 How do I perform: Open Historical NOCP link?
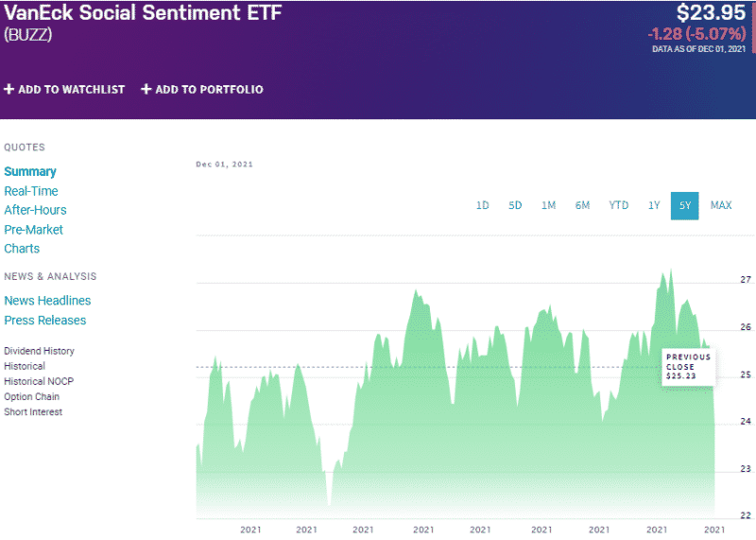(x=39, y=381)
